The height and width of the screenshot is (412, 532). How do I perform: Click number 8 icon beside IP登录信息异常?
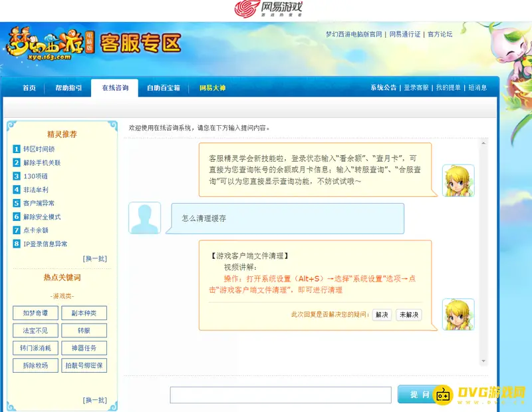(17, 244)
